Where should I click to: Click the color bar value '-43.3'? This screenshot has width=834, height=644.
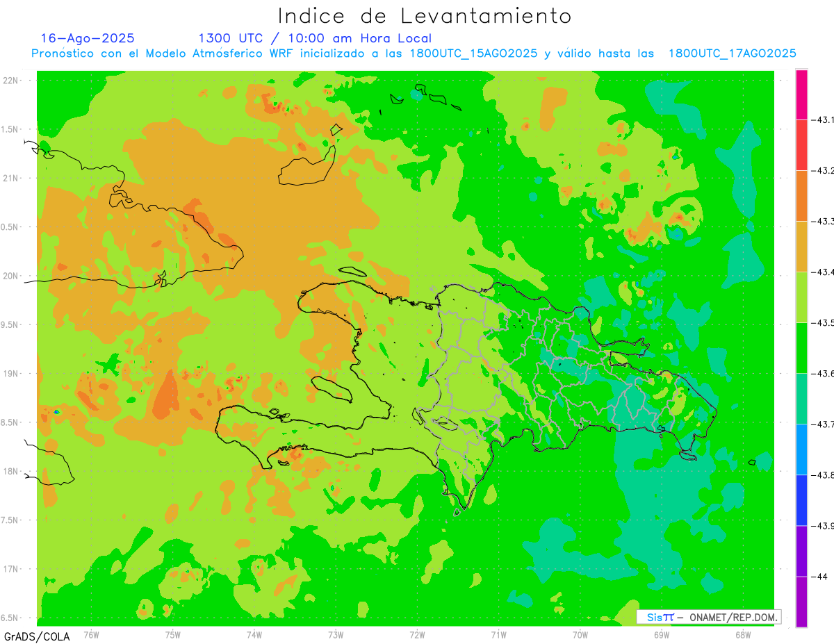[821, 222]
